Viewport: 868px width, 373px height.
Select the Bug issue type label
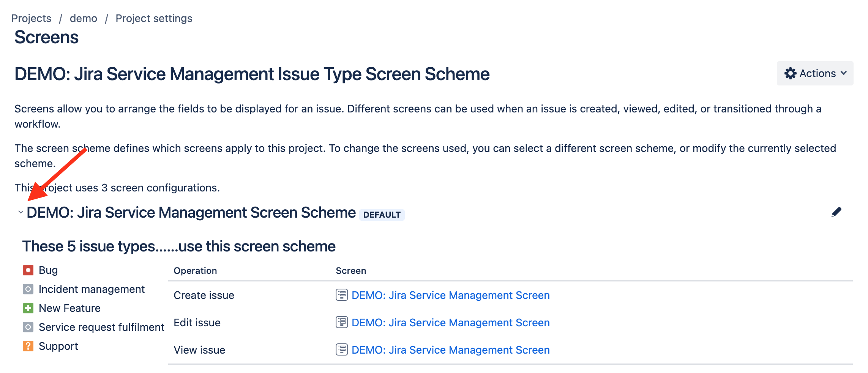[x=48, y=270]
